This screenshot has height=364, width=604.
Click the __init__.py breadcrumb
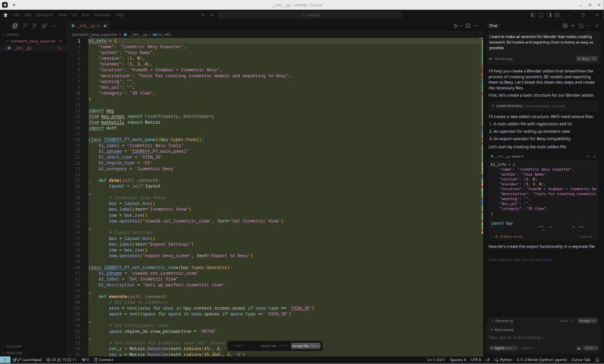coord(135,34)
